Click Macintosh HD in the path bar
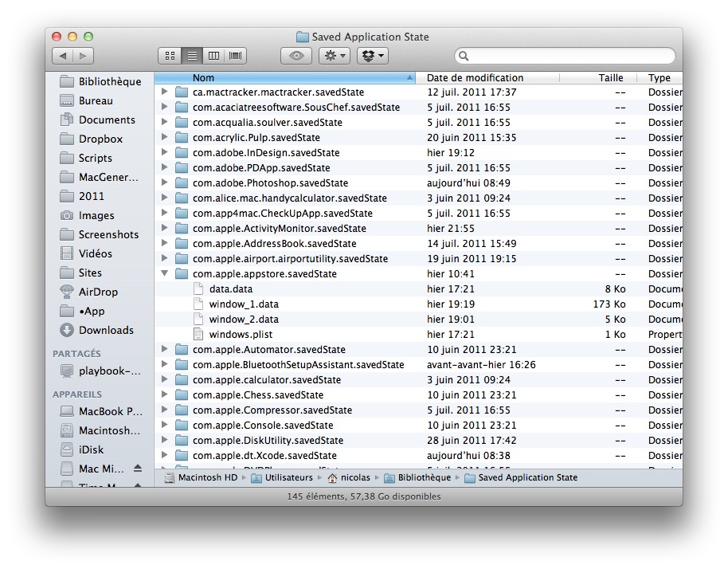Viewport: 728px width, 569px height. click(202, 477)
